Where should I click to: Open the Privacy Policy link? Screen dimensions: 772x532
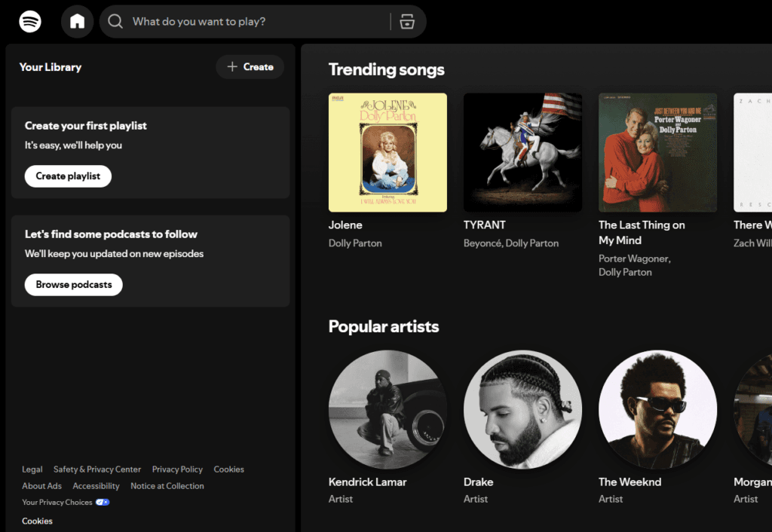click(177, 469)
